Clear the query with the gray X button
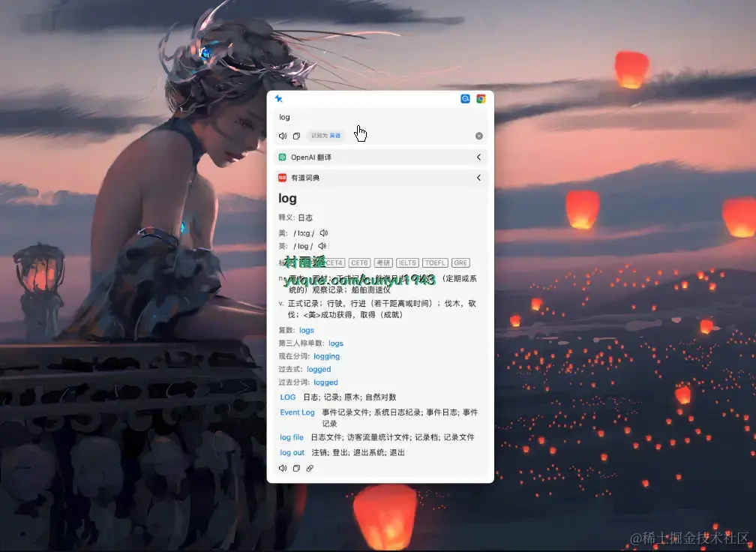The height and width of the screenshot is (552, 756). (x=479, y=136)
